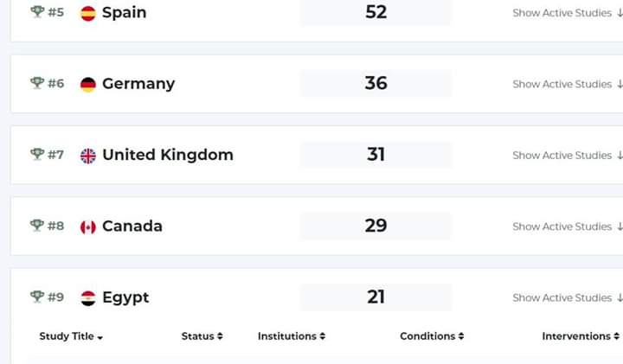Click the Spain flag icon

(88, 13)
